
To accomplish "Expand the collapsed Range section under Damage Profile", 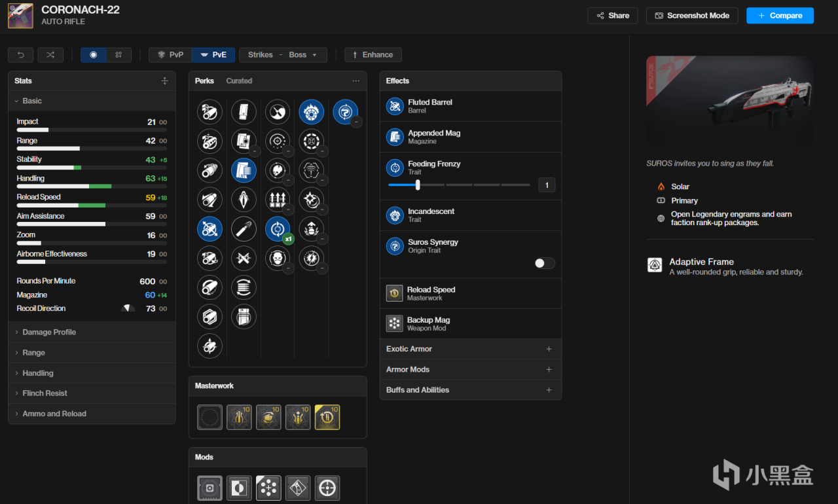I will coord(92,353).
